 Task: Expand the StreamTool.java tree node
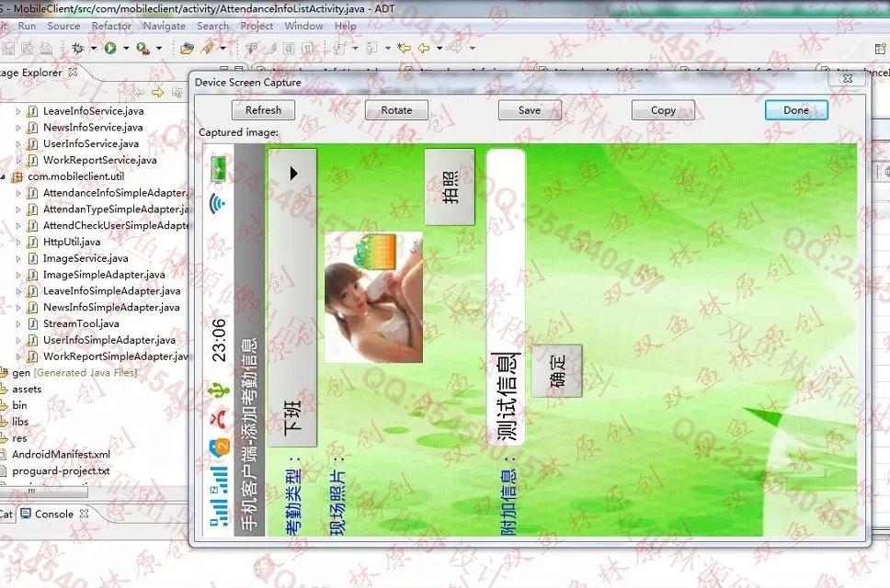click(18, 324)
